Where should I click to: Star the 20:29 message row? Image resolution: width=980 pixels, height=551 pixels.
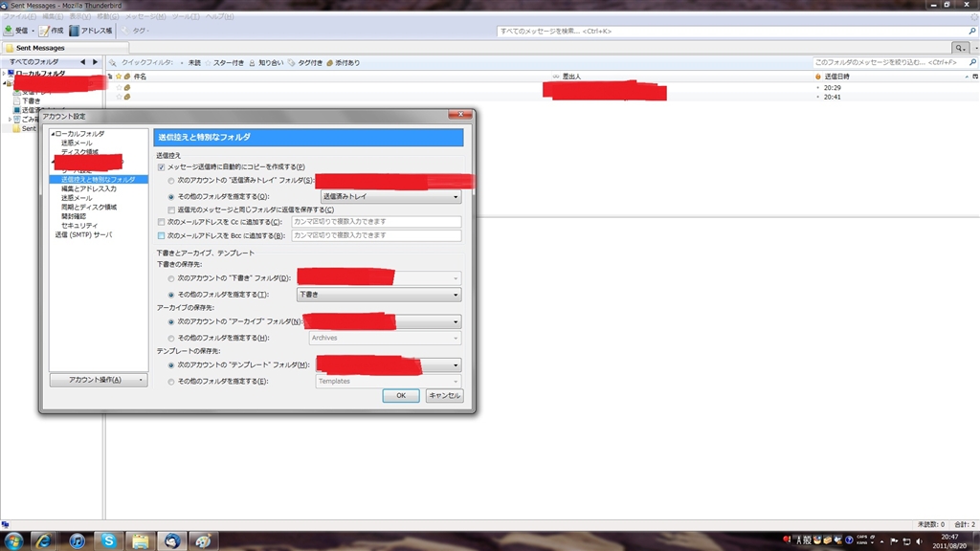coord(119,88)
